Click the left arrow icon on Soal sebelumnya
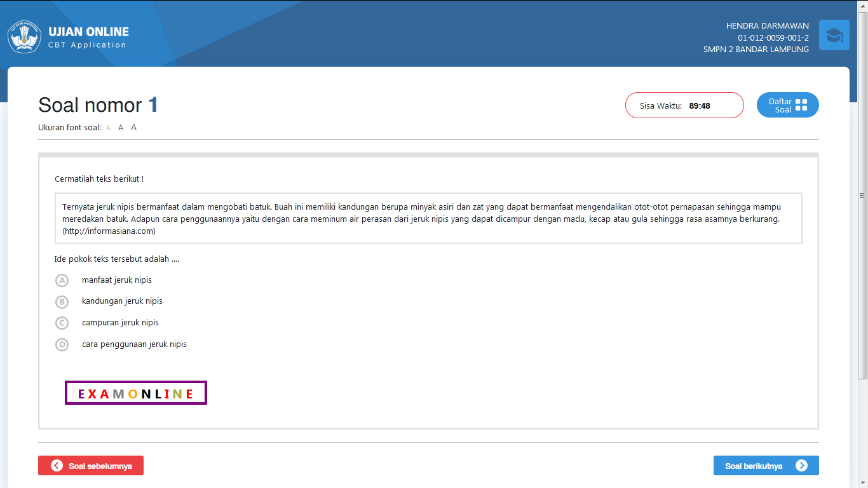The image size is (868, 488). (57, 466)
